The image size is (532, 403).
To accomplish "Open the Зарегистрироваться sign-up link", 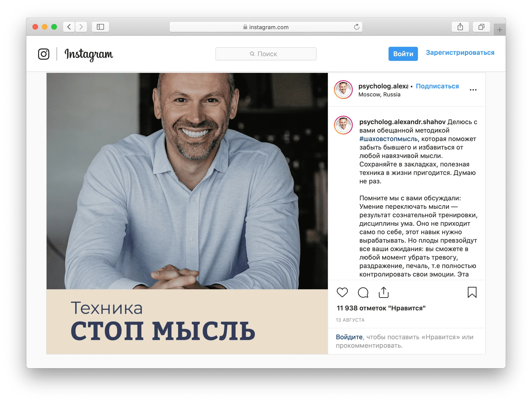I will (x=460, y=52).
